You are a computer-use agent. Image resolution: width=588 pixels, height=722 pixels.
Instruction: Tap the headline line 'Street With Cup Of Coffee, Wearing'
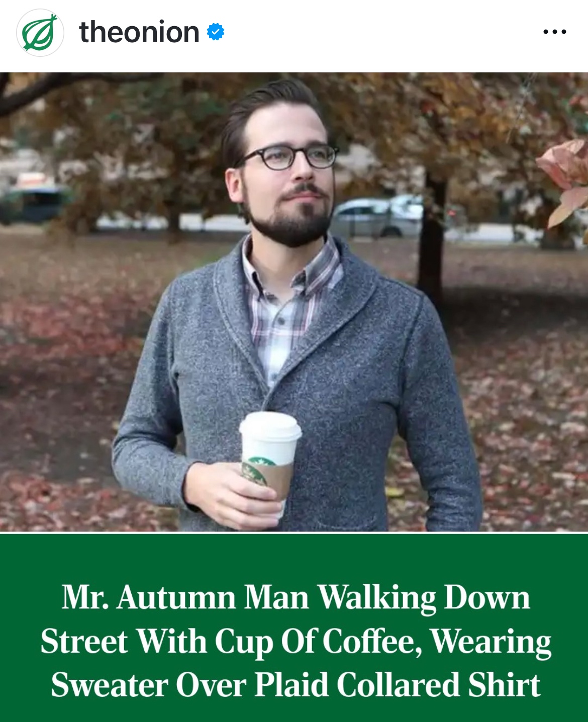coord(296,642)
